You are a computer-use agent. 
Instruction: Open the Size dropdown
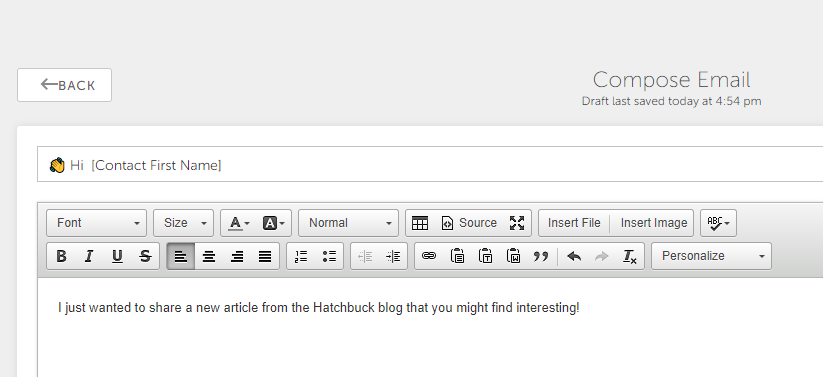click(184, 223)
